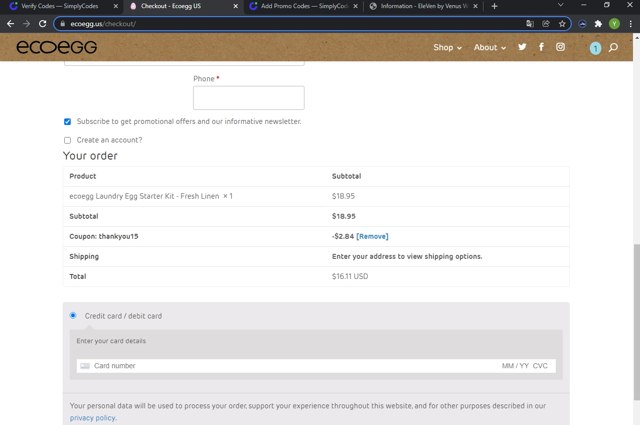Open the privacy policy link

(93, 418)
